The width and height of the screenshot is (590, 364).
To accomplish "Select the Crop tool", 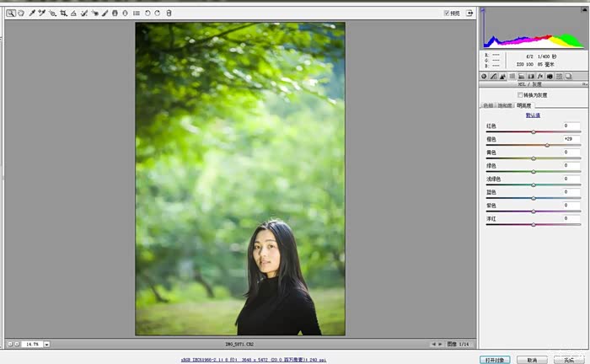I will [x=63, y=13].
